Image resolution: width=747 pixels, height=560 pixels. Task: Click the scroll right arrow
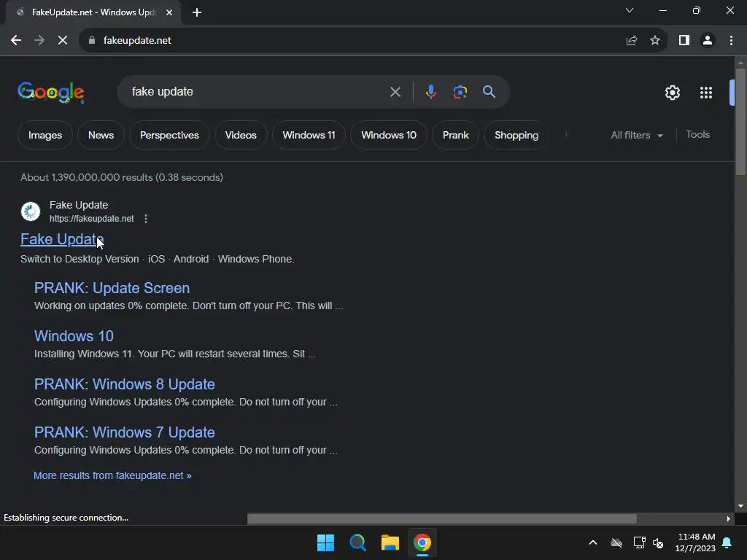(x=729, y=518)
